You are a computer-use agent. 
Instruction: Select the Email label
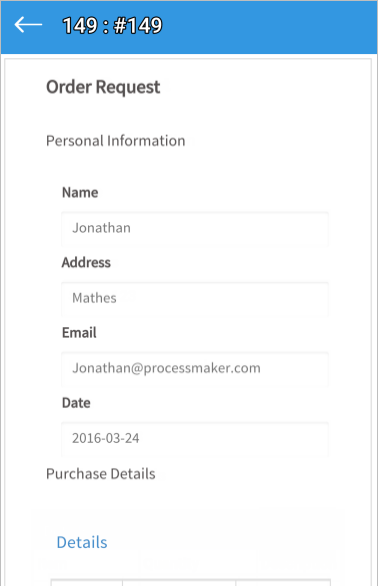pos(79,333)
